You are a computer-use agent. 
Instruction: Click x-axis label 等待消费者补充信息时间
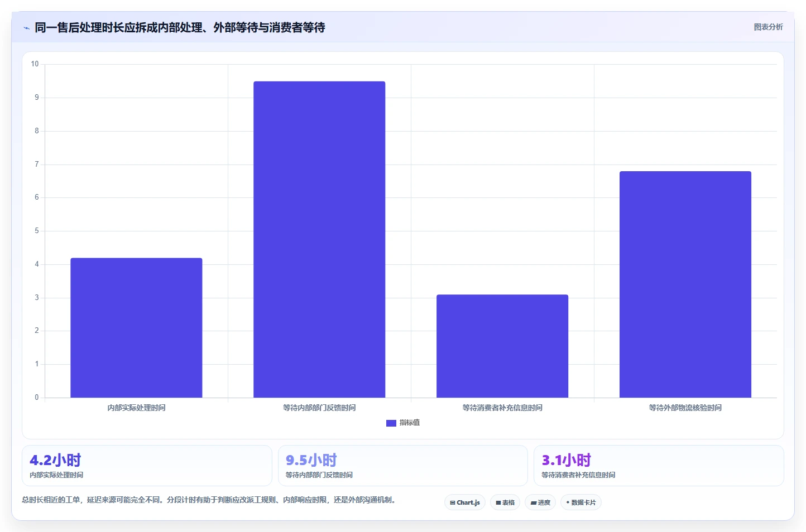point(502,408)
